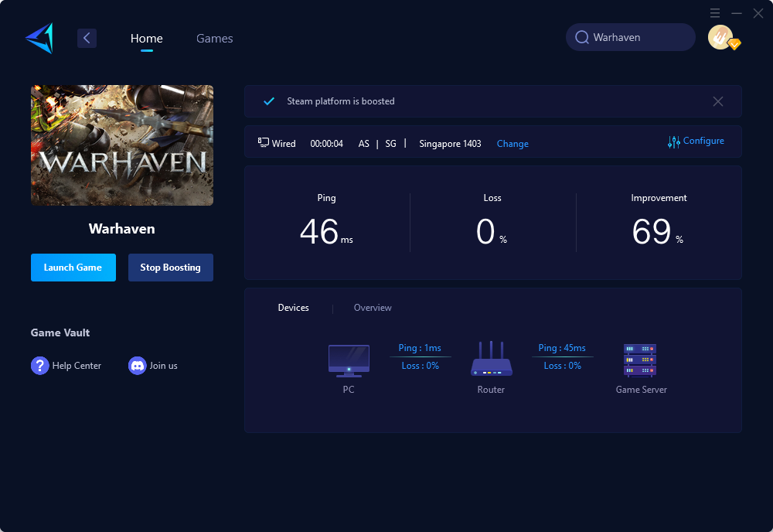Click the blue checkmark icon

[x=269, y=101]
